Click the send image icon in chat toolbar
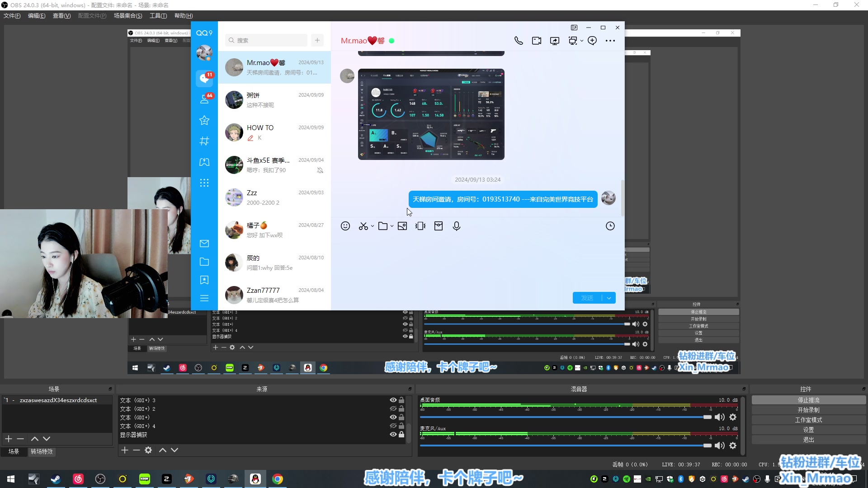Viewport: 868px width, 488px height. click(x=402, y=226)
